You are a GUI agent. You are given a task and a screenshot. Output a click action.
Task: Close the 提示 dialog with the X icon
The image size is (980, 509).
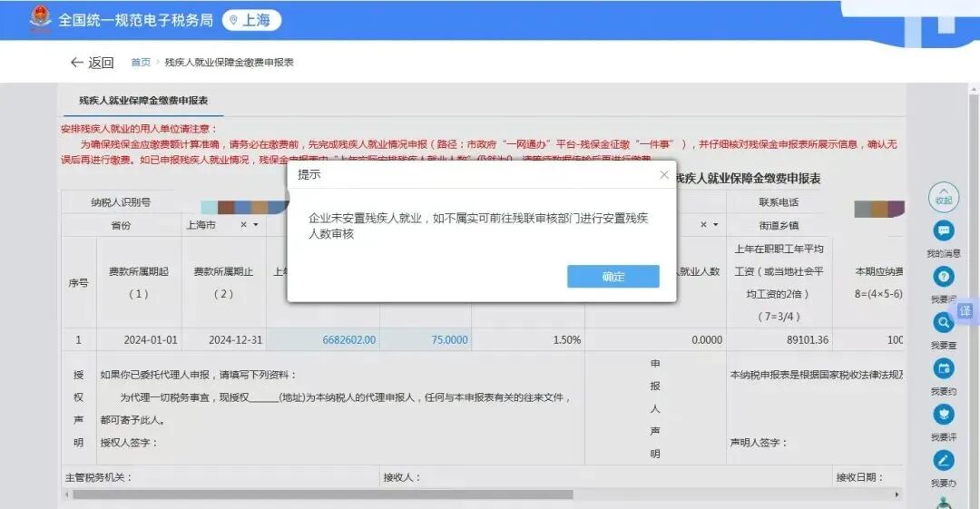[x=664, y=174]
